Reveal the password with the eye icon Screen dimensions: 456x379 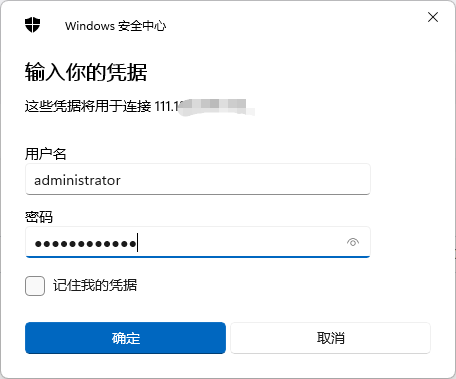tap(353, 242)
